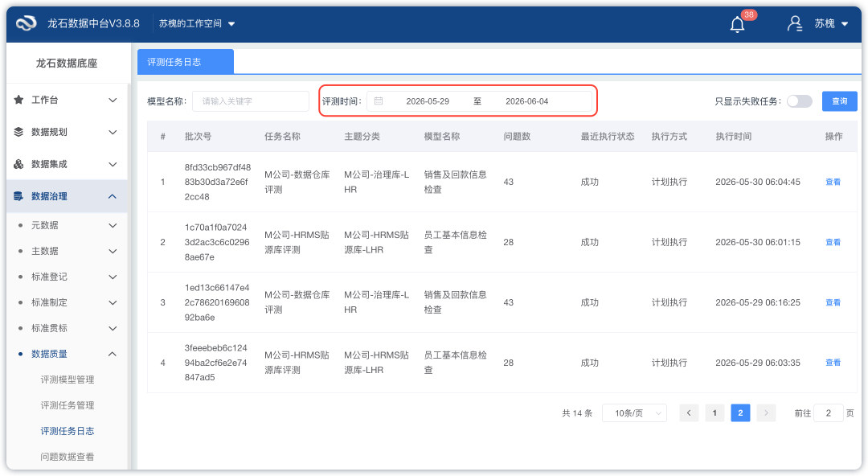The width and height of the screenshot is (868, 476).
Task: Select 评测任务日志 sidebar item
Action: click(x=67, y=431)
